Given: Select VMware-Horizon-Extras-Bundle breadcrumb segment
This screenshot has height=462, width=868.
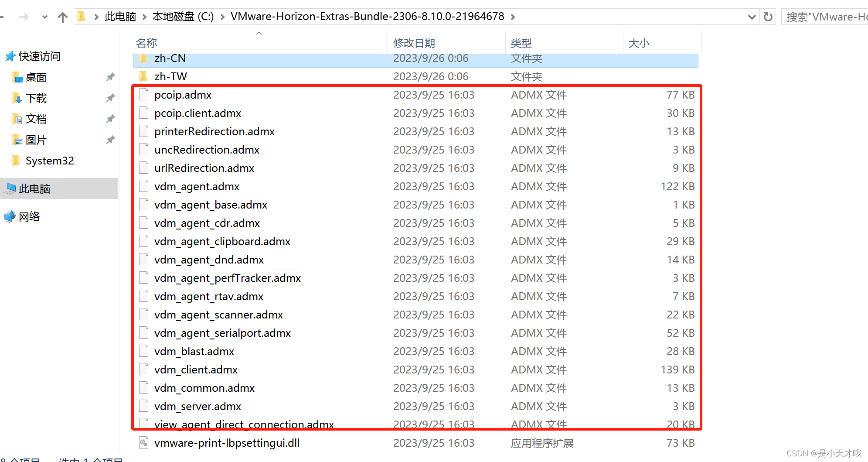Looking at the screenshot, I should point(367,17).
